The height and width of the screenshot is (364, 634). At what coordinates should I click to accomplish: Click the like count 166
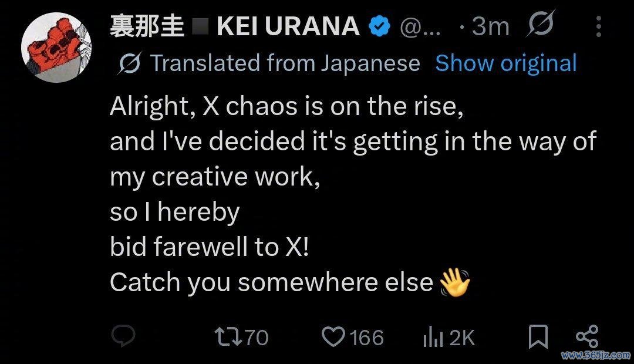click(x=366, y=338)
